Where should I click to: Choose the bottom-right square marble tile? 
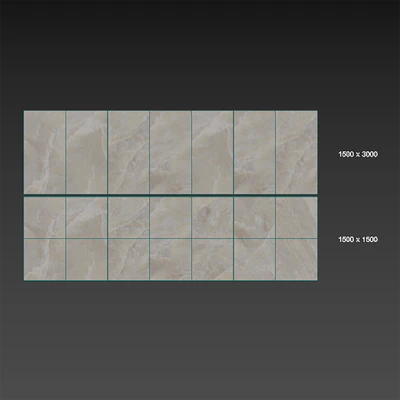point(296,259)
